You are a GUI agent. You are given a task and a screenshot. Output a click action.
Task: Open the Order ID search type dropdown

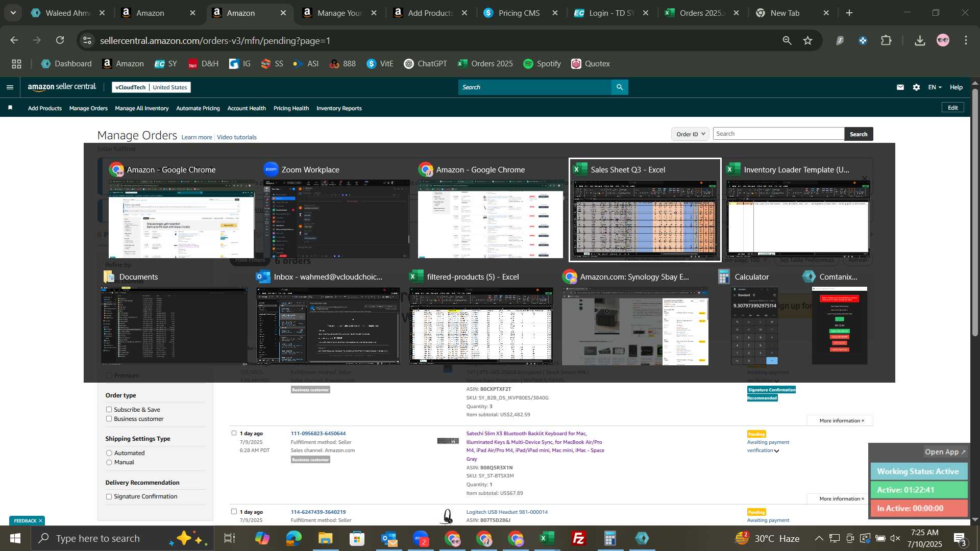[x=690, y=134]
